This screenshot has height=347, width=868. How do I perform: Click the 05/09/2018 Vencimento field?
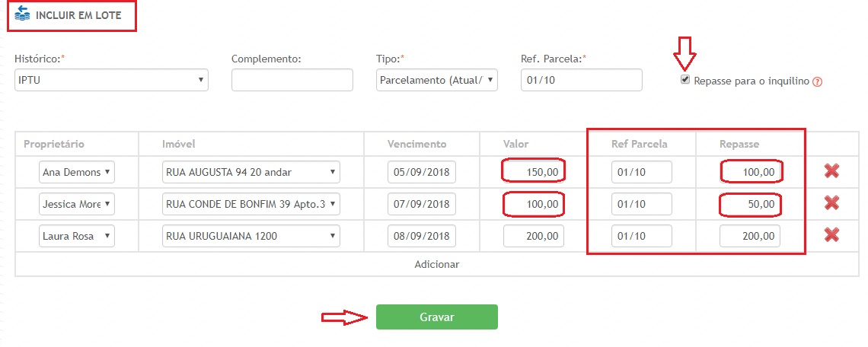[421, 172]
